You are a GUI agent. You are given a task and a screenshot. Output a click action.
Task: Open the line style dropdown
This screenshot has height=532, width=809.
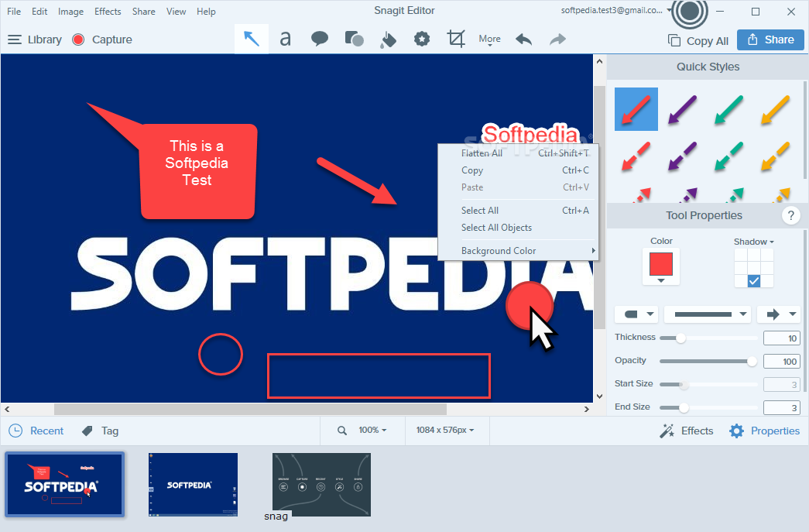[x=709, y=314]
